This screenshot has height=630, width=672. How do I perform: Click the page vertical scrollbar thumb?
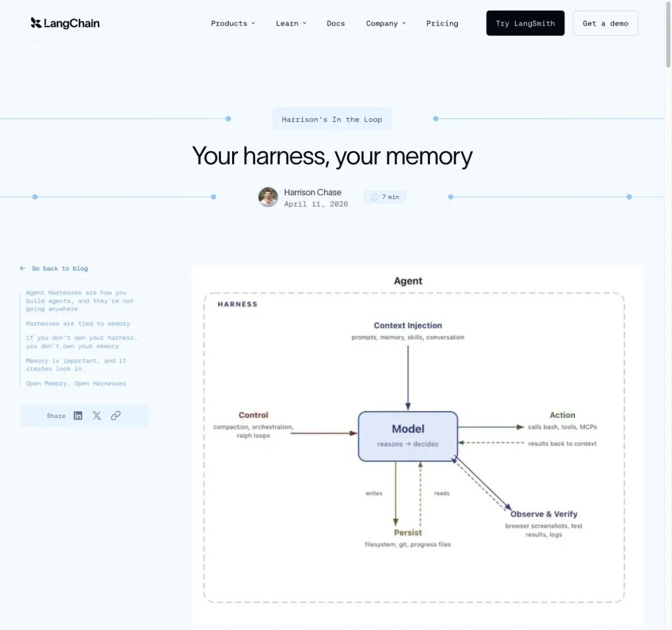(668, 34)
